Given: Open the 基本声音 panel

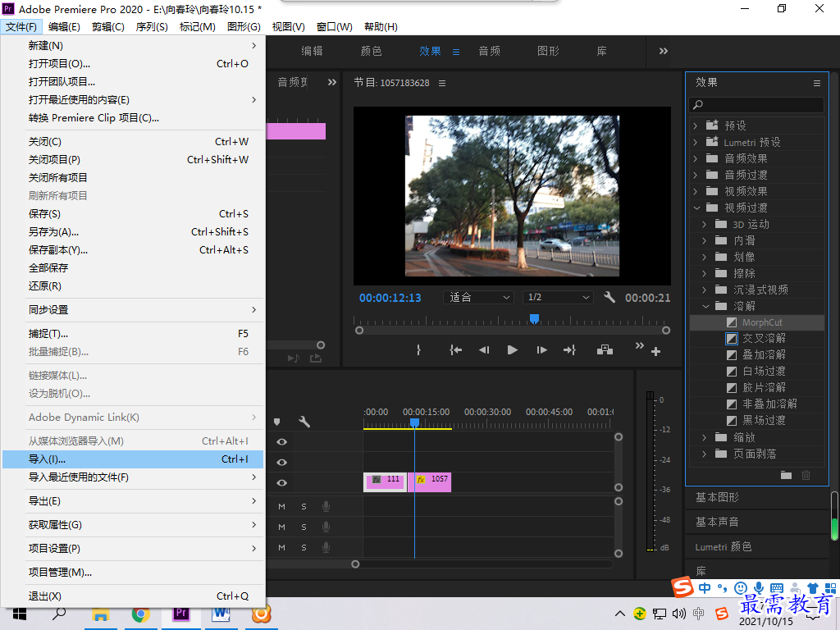Looking at the screenshot, I should (x=717, y=522).
